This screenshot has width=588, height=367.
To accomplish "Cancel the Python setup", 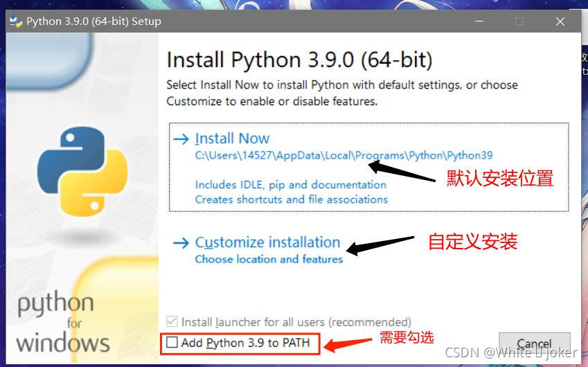I will pos(535,343).
